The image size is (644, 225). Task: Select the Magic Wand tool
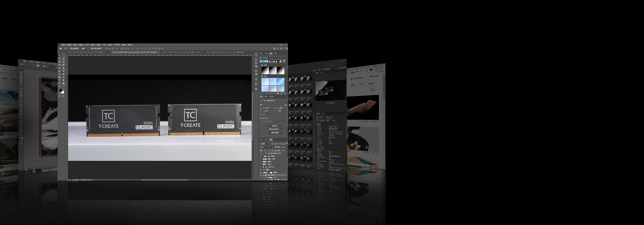(x=63, y=58)
